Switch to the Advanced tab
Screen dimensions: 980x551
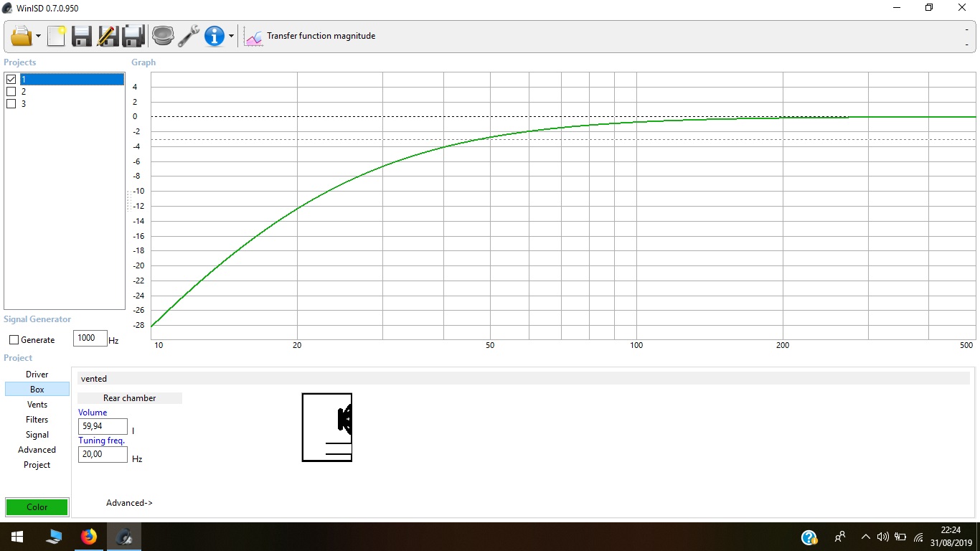coord(37,450)
